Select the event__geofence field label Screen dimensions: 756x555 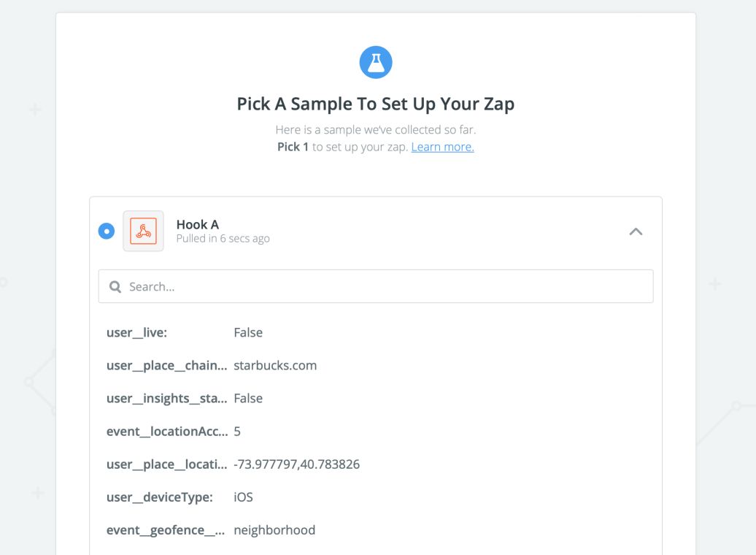coord(166,530)
